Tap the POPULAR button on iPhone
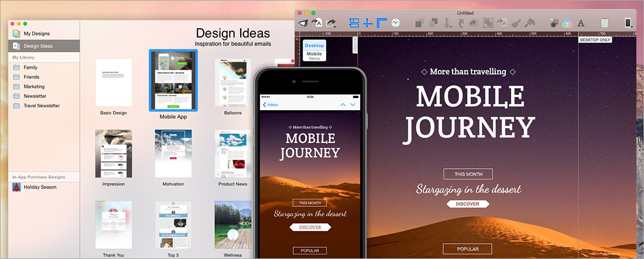The height and width of the screenshot is (259, 644). 310,251
